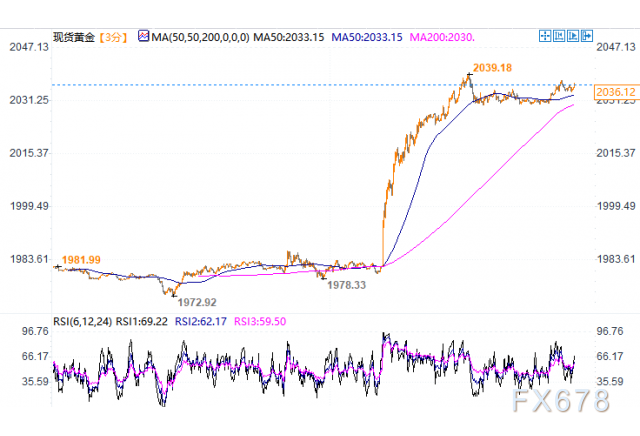Click the right RSI axis label 35.59
This screenshot has width=640, height=436.
(x=610, y=382)
